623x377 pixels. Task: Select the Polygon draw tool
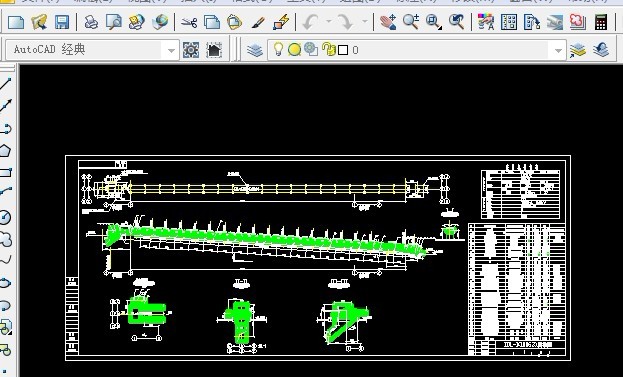point(5,151)
